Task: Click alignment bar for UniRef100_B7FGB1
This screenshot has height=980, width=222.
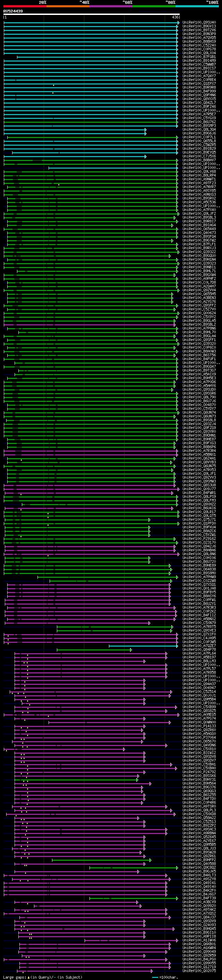Action: point(97,57)
